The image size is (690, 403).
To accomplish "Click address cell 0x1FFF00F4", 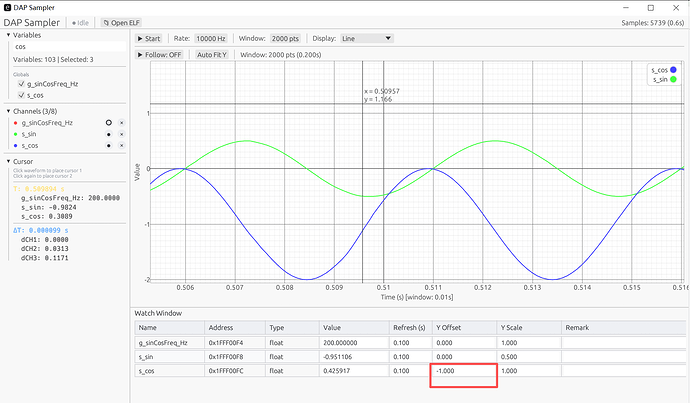I will pyautogui.click(x=235, y=343).
